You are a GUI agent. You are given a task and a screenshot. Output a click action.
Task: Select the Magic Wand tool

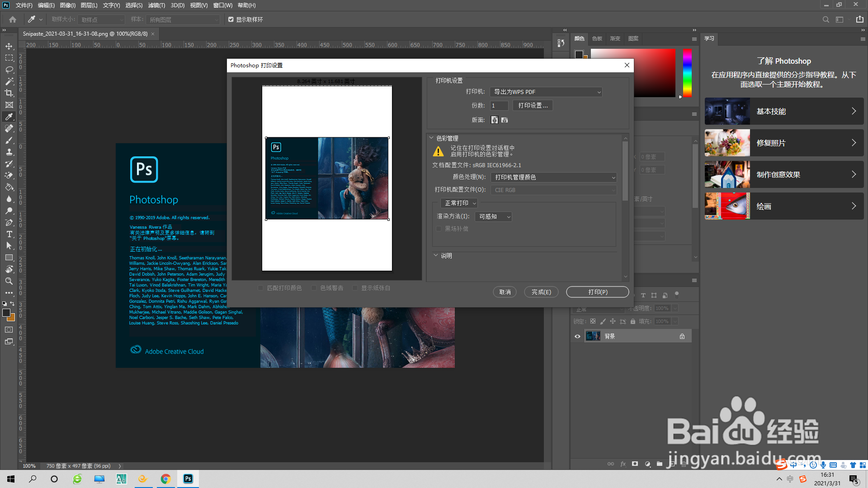(9, 81)
